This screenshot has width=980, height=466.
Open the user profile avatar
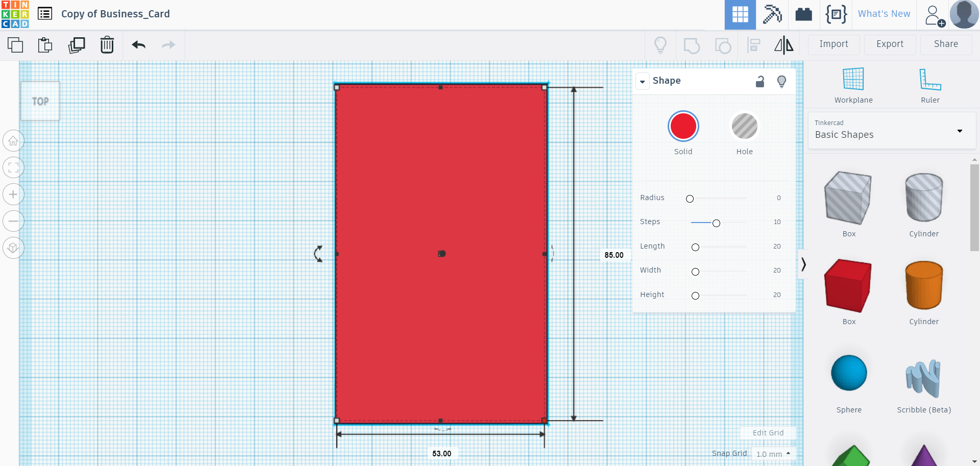964,14
